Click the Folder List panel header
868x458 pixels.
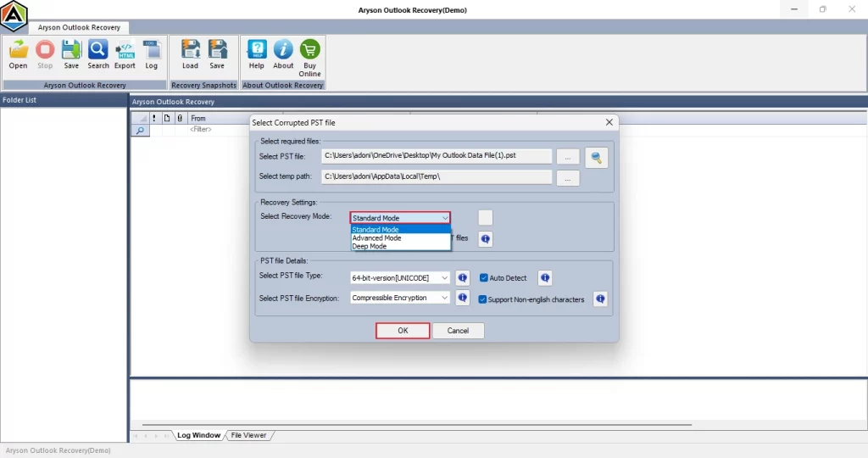click(x=64, y=100)
